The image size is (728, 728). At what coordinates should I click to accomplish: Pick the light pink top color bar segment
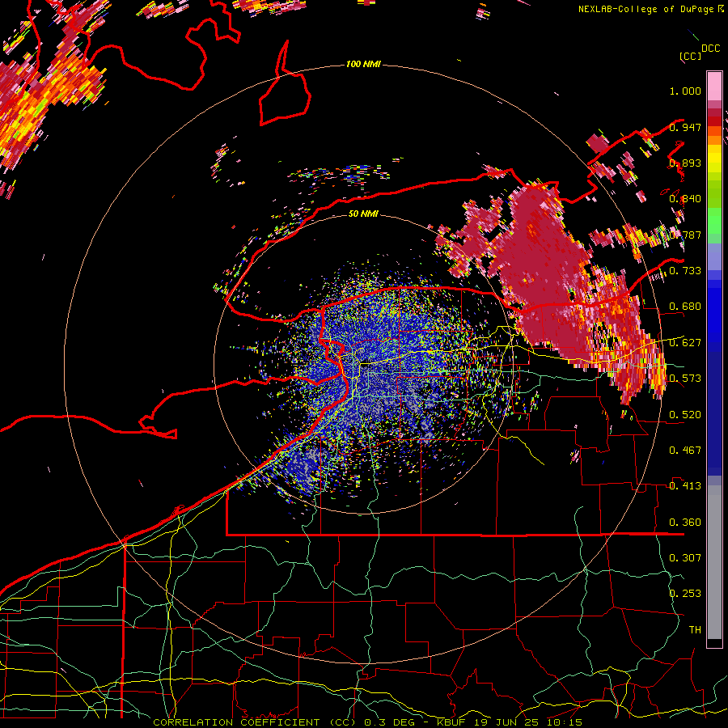click(x=714, y=86)
